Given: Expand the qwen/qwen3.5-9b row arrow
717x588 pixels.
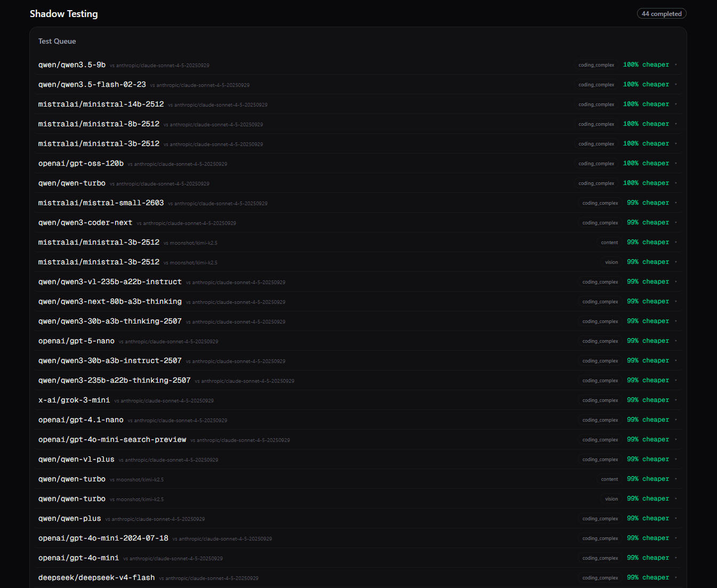Looking at the screenshot, I should (676, 65).
